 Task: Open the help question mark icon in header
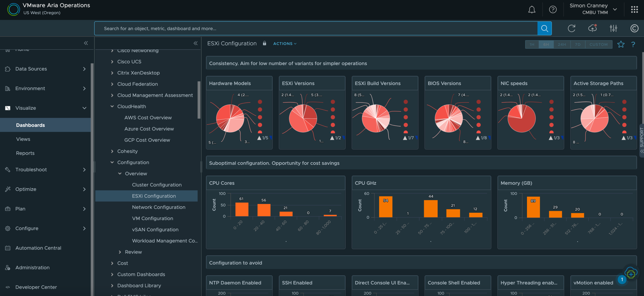point(553,10)
